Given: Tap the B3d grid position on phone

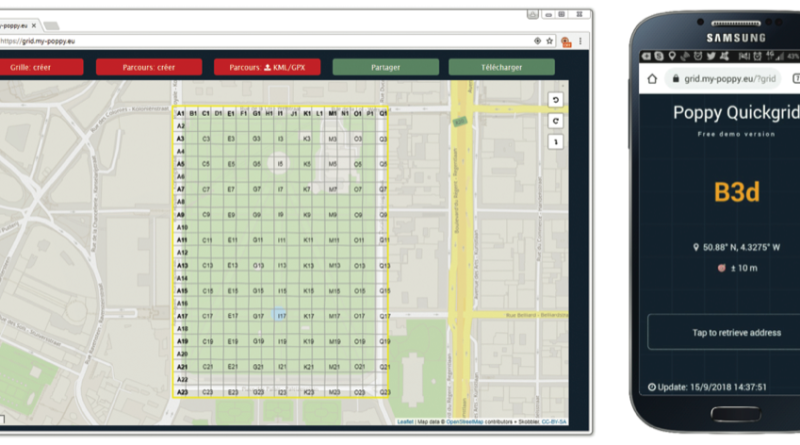Looking at the screenshot, I should [x=736, y=192].
